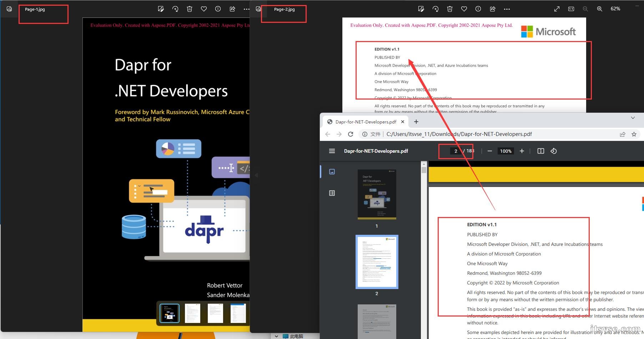
Task: Open the browser tab search chevron
Action: tap(633, 118)
